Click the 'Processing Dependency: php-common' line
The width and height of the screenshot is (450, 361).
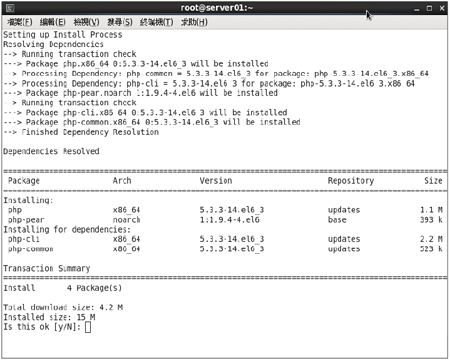point(216,74)
